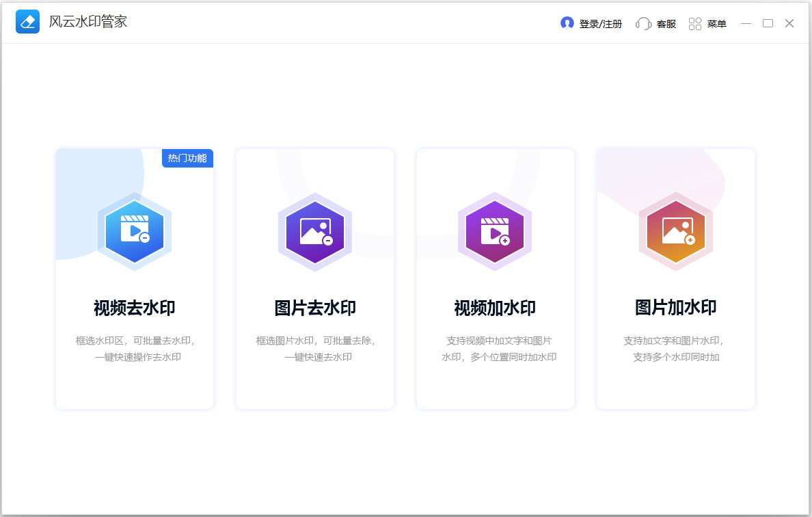Open 图片去水印 title text

coord(315,308)
